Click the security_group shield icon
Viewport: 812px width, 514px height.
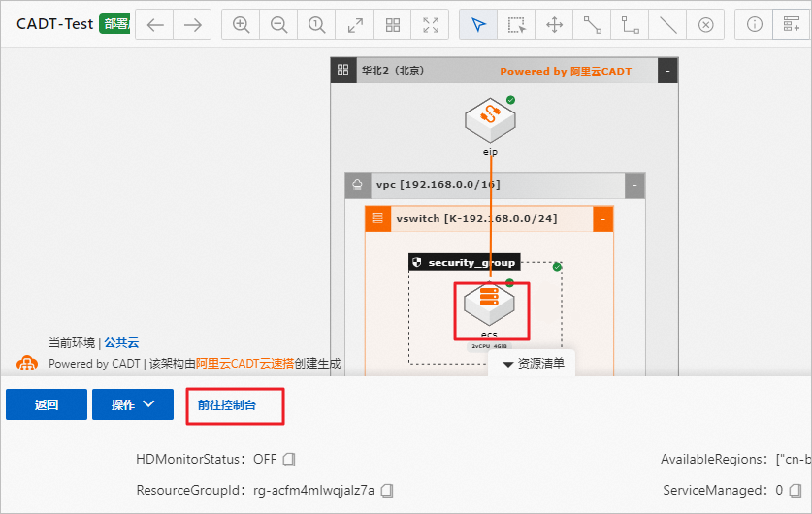coord(417,263)
